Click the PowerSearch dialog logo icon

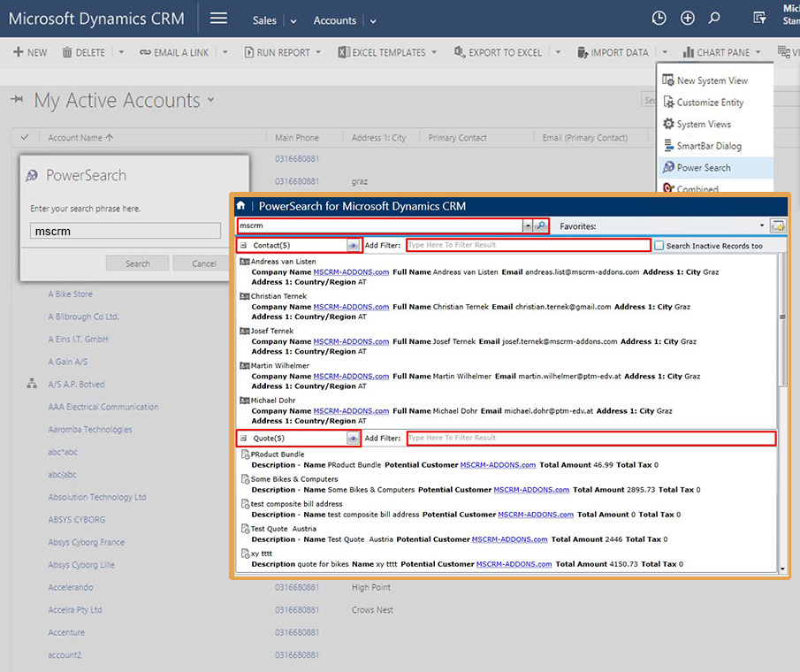(32, 176)
